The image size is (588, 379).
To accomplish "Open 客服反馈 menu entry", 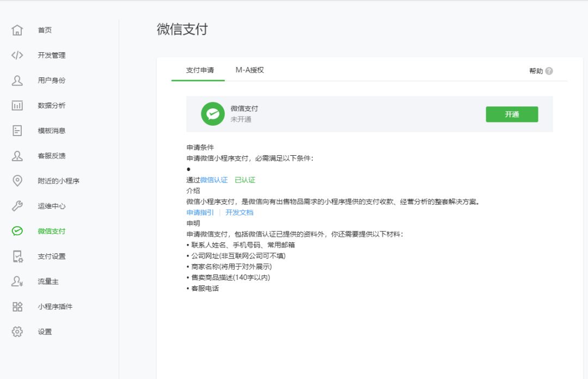I will pos(51,156).
